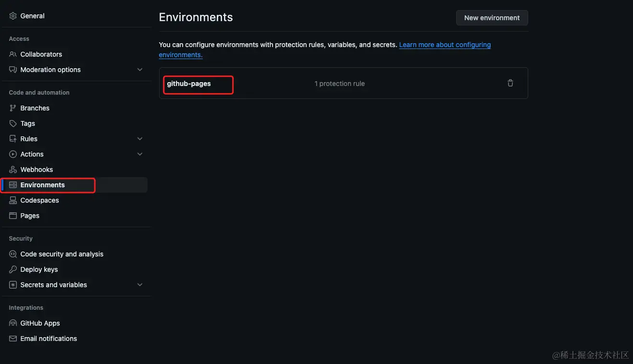Click the Webhooks icon

[13, 170]
